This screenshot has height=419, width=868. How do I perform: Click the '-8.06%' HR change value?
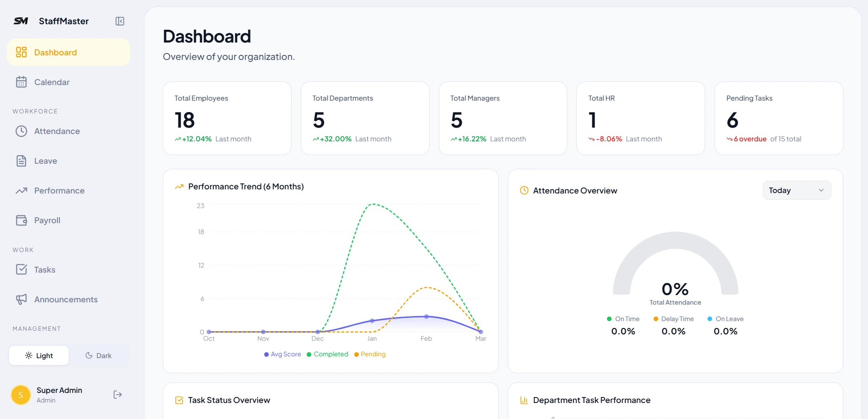(609, 139)
